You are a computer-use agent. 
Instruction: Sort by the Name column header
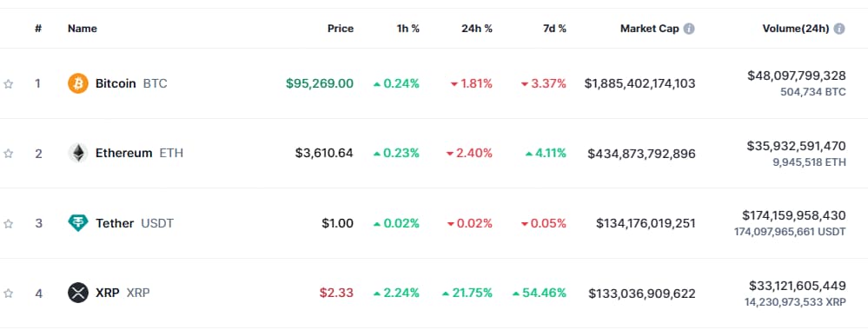pyautogui.click(x=83, y=29)
